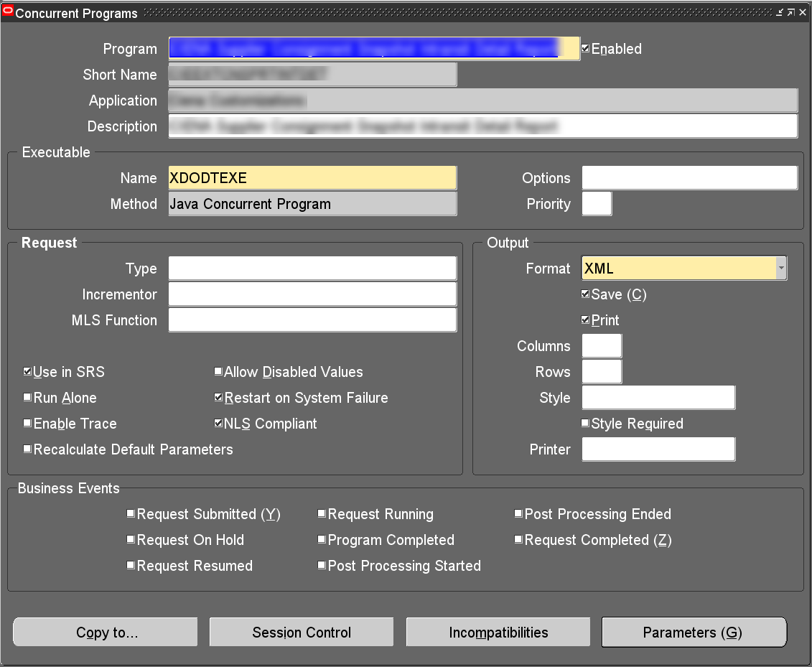The height and width of the screenshot is (667, 812).
Task: Toggle Use in SRS checkbox
Action: 27,371
